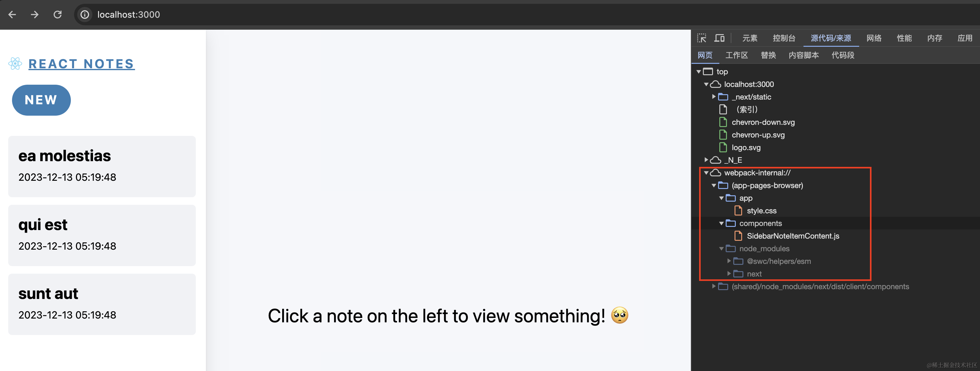Collapse the components folder

[721, 223]
